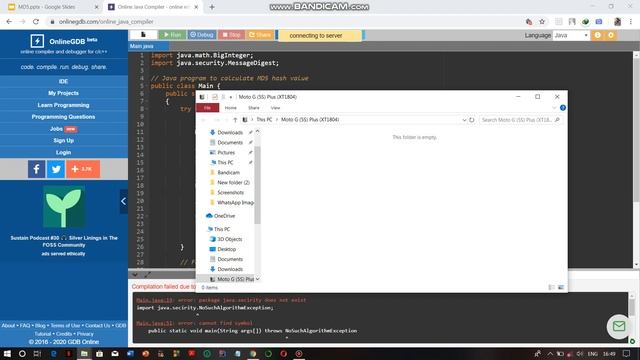This screenshot has height=360, width=640.
Task: Open Chrome's three-dot menu
Action: (x=631, y=22)
